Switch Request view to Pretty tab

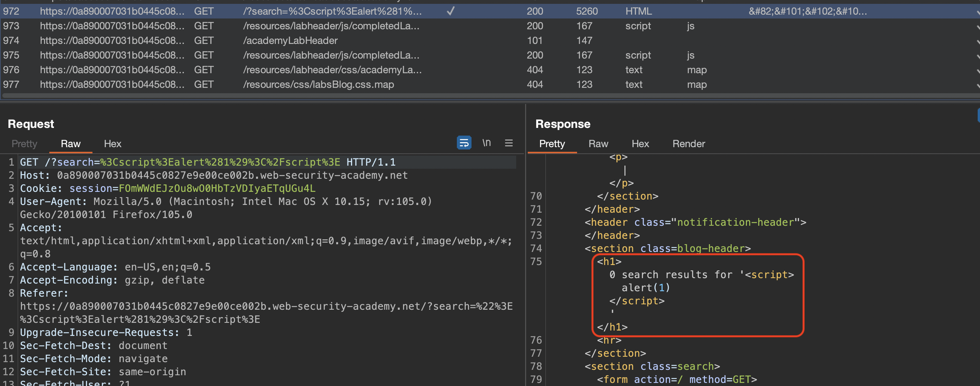(x=24, y=144)
